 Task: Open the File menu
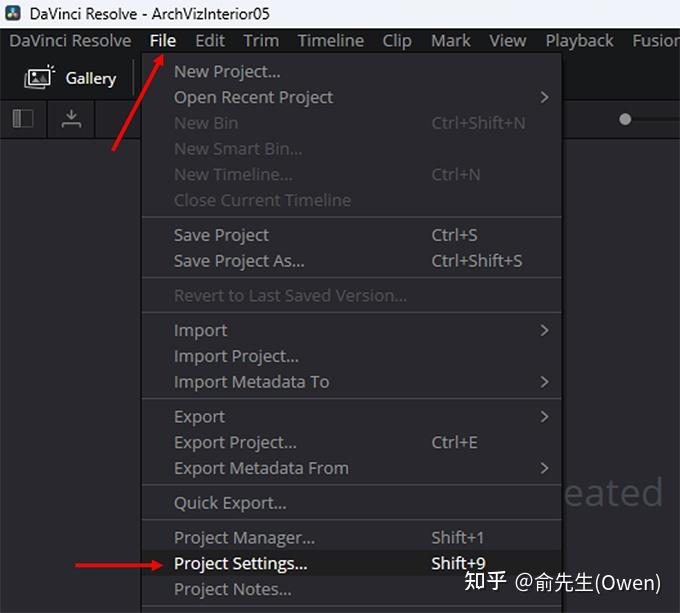coord(163,40)
